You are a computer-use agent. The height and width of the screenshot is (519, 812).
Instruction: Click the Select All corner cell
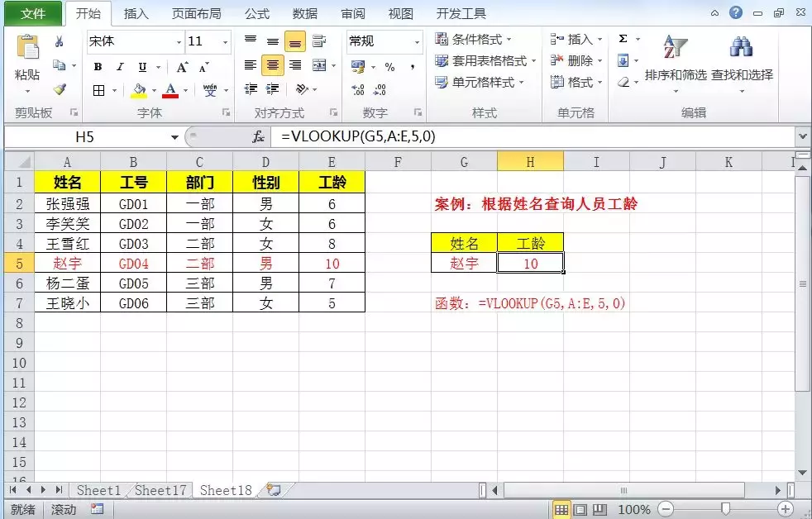pos(20,162)
